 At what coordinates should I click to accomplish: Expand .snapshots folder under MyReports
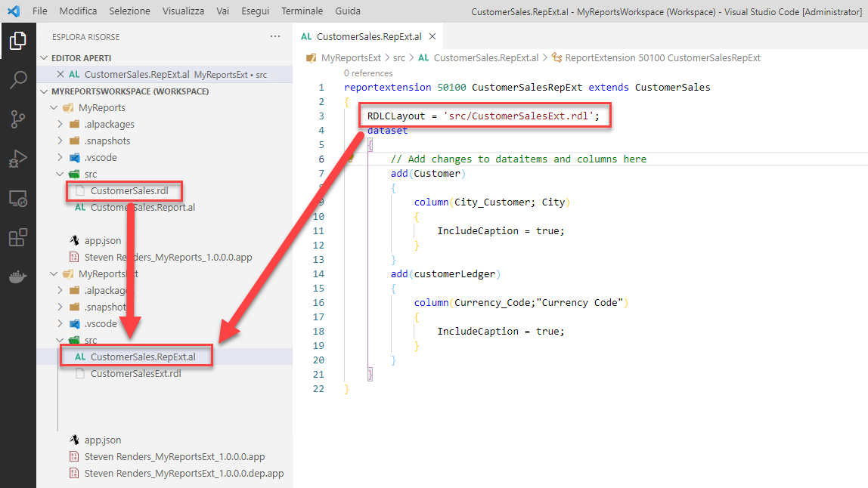[60, 141]
